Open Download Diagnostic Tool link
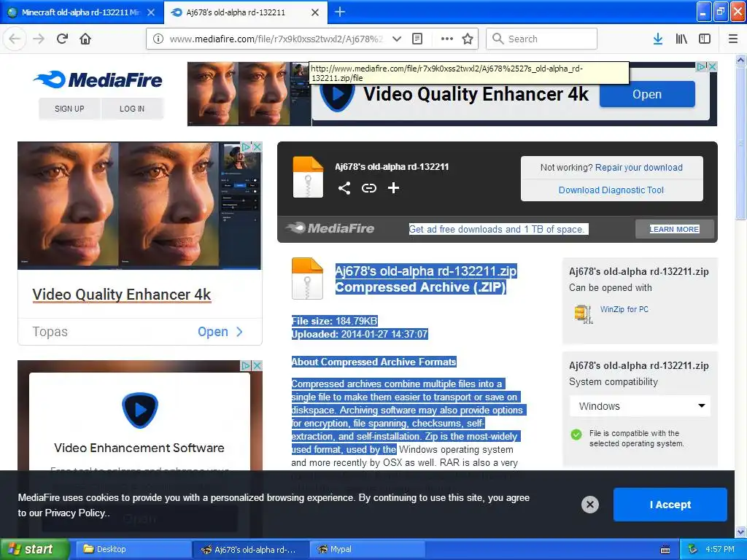This screenshot has width=747, height=560. [x=611, y=190]
